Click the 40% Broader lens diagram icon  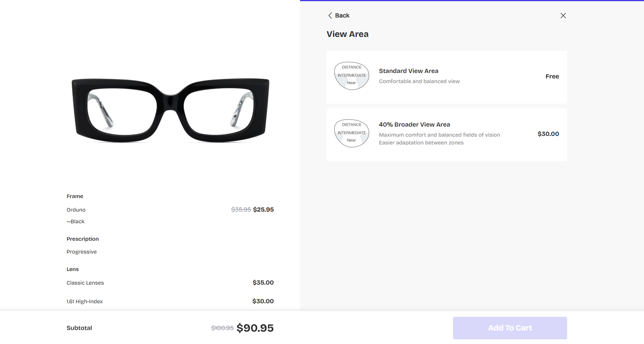pos(352,133)
